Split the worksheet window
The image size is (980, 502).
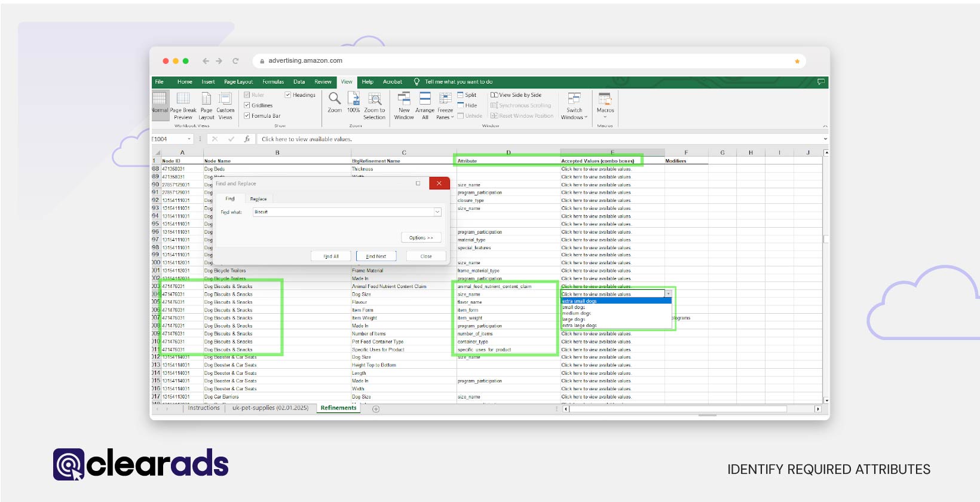coord(467,95)
